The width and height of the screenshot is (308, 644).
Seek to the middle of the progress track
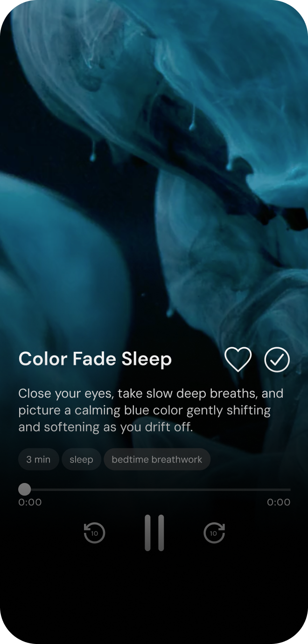pyautogui.click(x=154, y=490)
